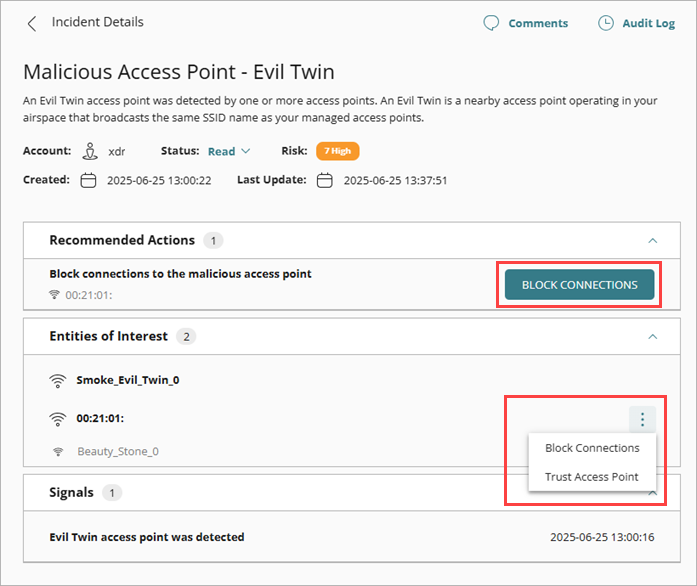The image size is (697, 586).
Task: Choose Trust Access Point menu option
Action: [592, 477]
